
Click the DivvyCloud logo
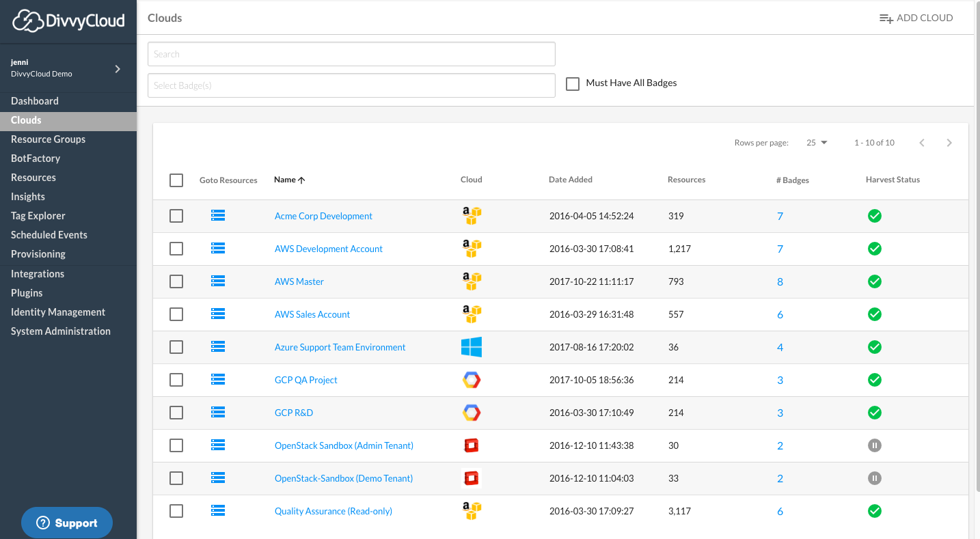pyautogui.click(x=68, y=21)
